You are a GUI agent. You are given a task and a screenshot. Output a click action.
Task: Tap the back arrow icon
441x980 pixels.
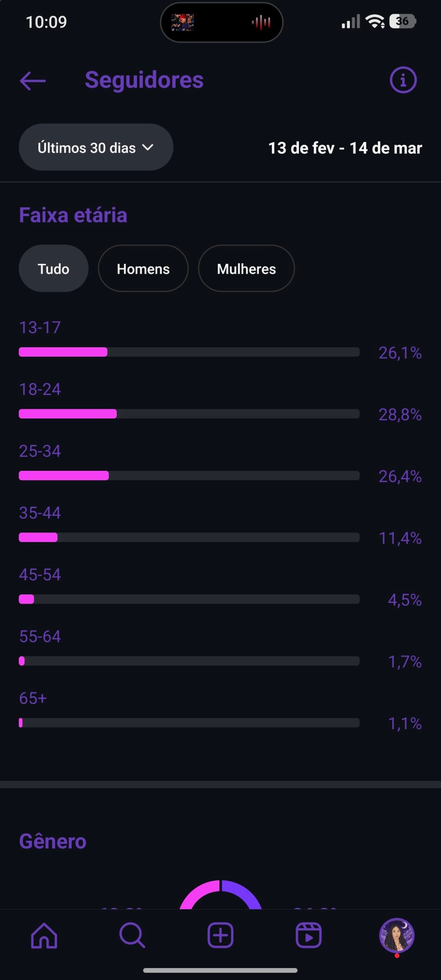tap(33, 81)
